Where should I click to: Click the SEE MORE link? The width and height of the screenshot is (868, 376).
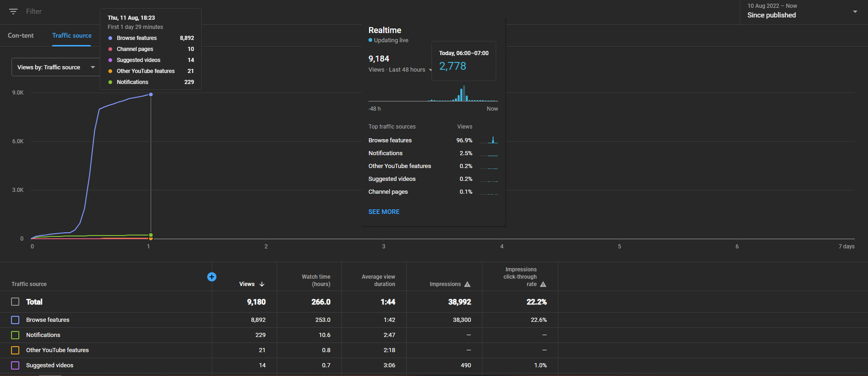click(x=384, y=212)
